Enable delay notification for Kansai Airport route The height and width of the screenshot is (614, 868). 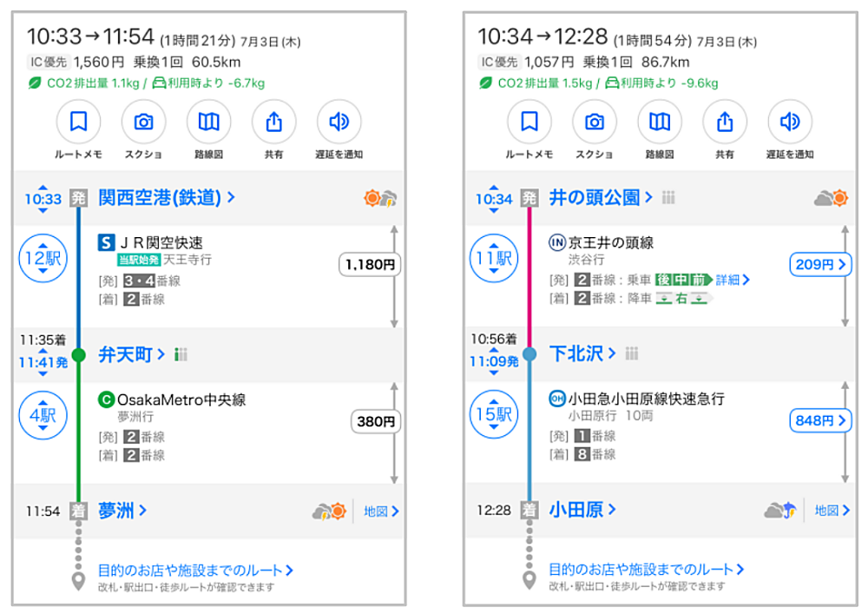coord(339,122)
